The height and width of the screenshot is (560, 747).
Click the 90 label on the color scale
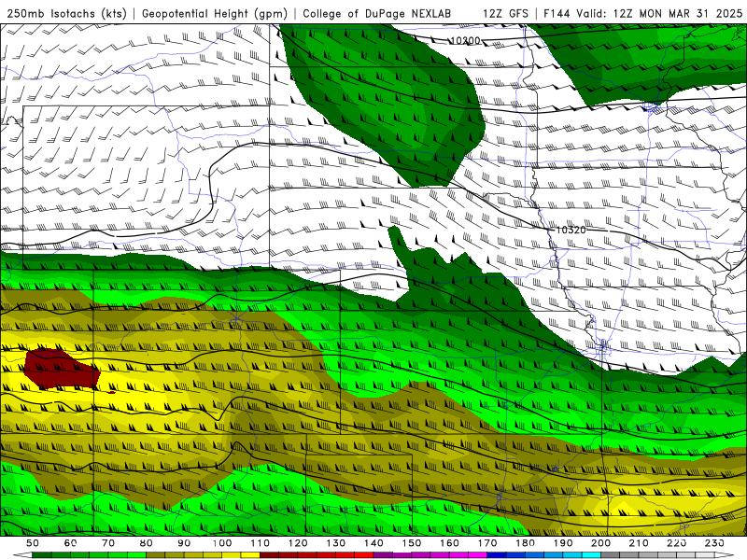coord(184,543)
